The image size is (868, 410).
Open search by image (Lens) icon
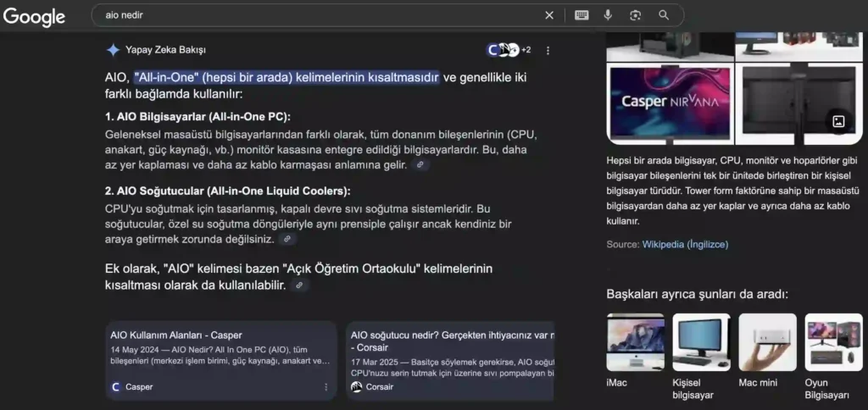[x=636, y=15]
